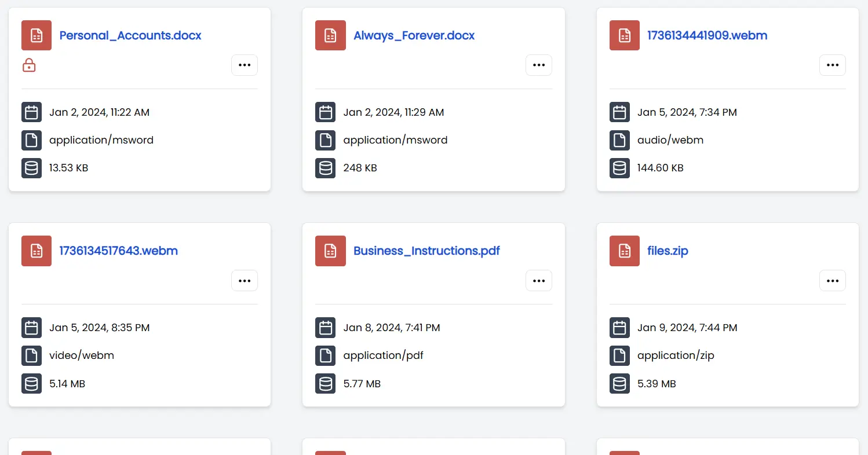Image resolution: width=868 pixels, height=455 pixels.
Task: Click the red file icon for Personal_Accounts.docx
Action: click(37, 35)
